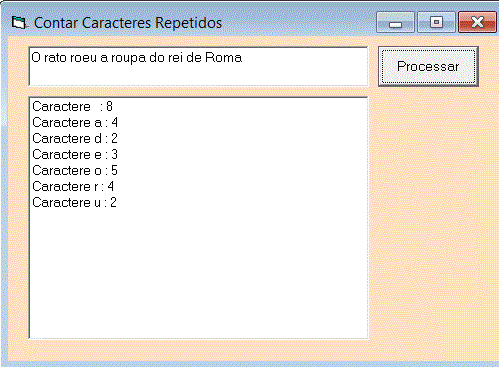Select the 'Caractere a : 4' list item
The height and width of the screenshot is (367, 499).
[199, 123]
